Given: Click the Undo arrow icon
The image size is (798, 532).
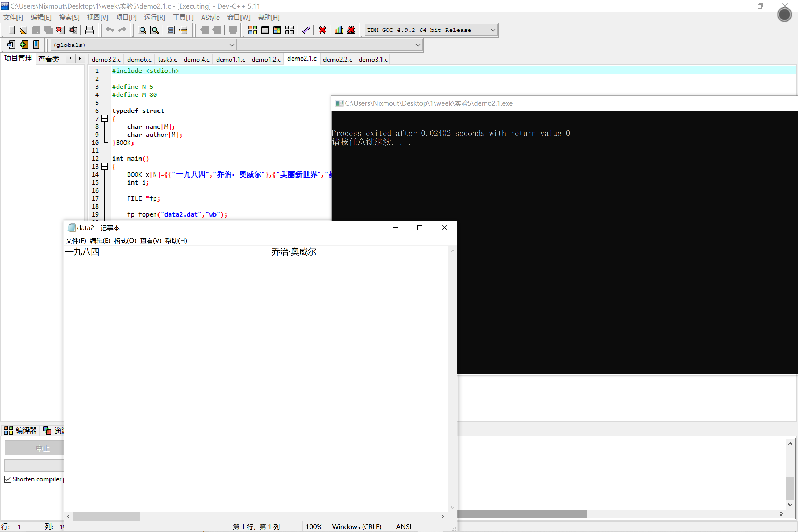Looking at the screenshot, I should tap(110, 30).
